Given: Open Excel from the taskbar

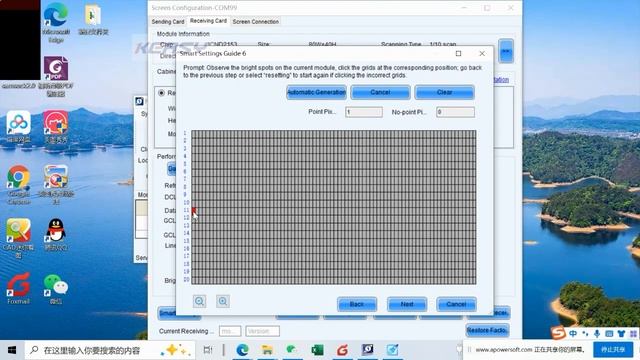Looking at the screenshot, I should [x=317, y=350].
